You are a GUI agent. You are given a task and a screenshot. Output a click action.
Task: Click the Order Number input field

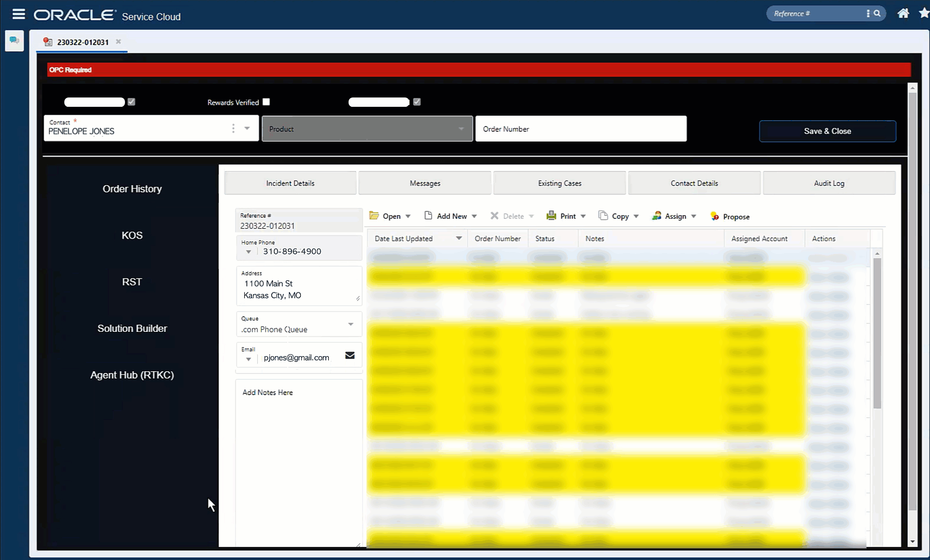581,129
